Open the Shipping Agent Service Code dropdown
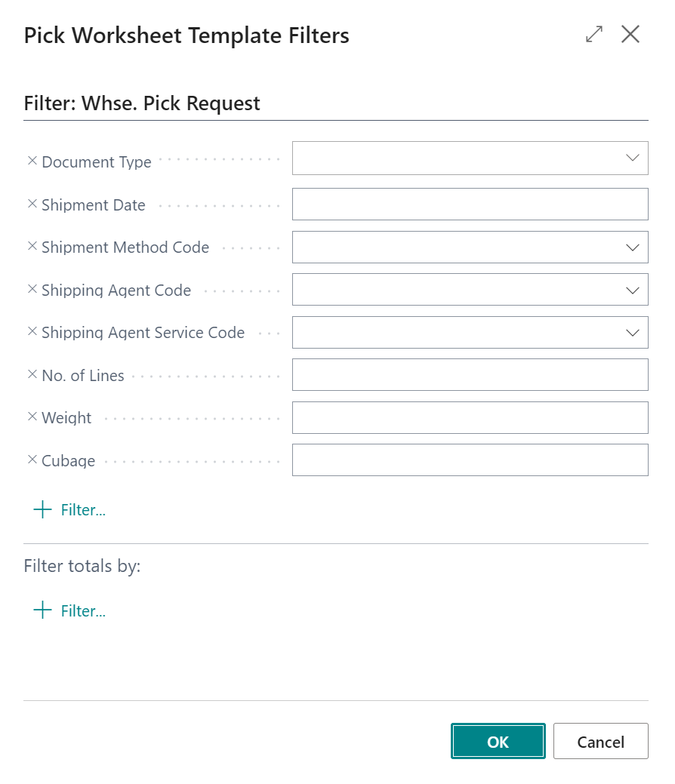This screenshot has width=675, height=784. pos(632,332)
